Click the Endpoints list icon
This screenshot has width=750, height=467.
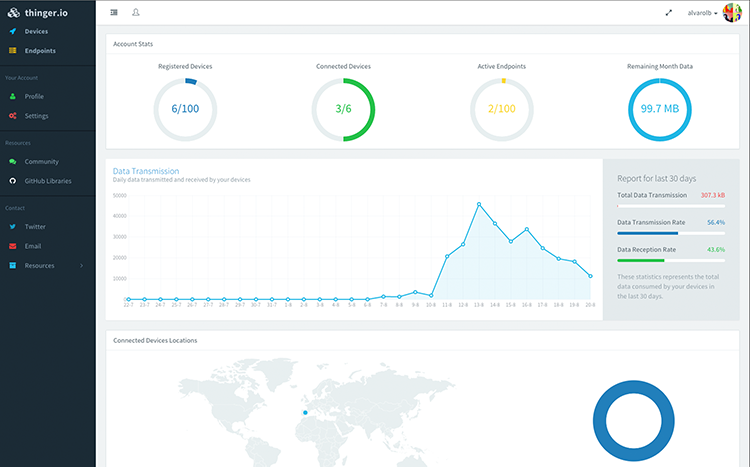pyautogui.click(x=13, y=50)
